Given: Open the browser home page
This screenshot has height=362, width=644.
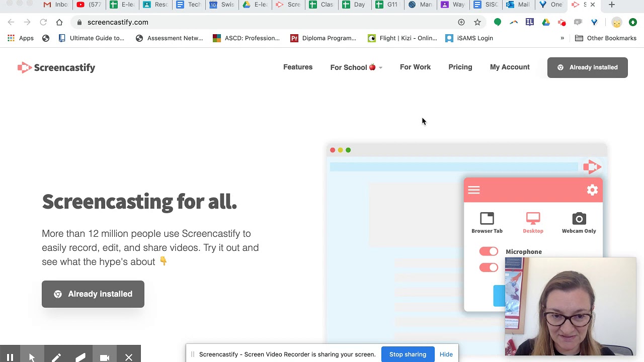Looking at the screenshot, I should pos(59,22).
